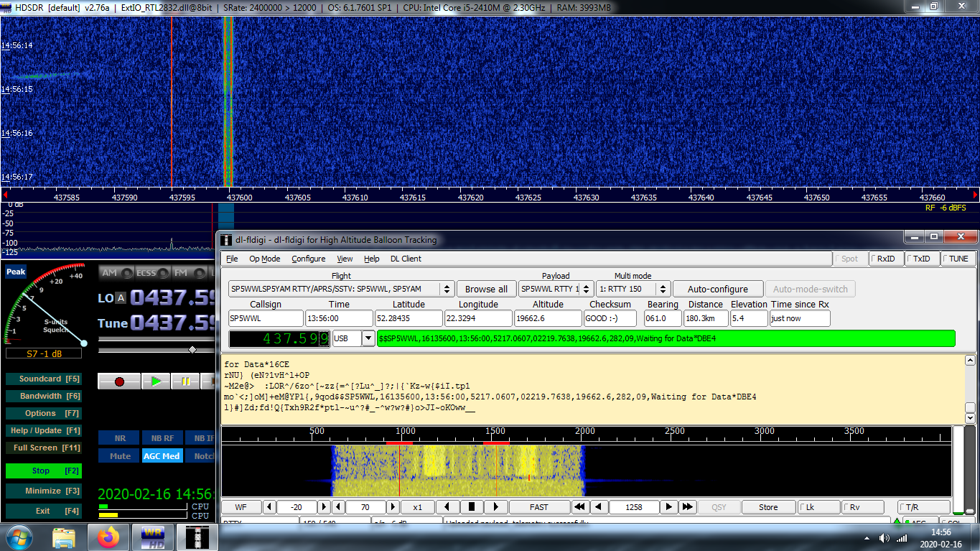This screenshot has width=980, height=551.
Task: Step cursor frequency 1258 down
Action: [x=599, y=507]
